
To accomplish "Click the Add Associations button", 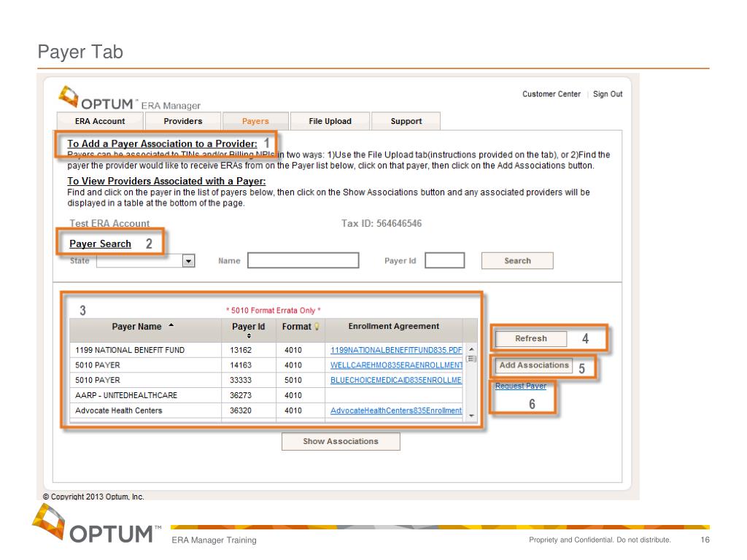I will tap(533, 365).
